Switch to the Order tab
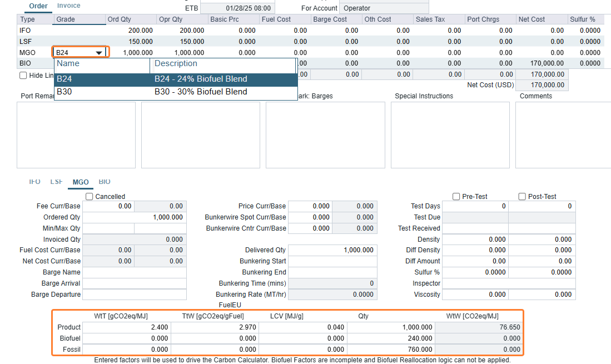 38,6
